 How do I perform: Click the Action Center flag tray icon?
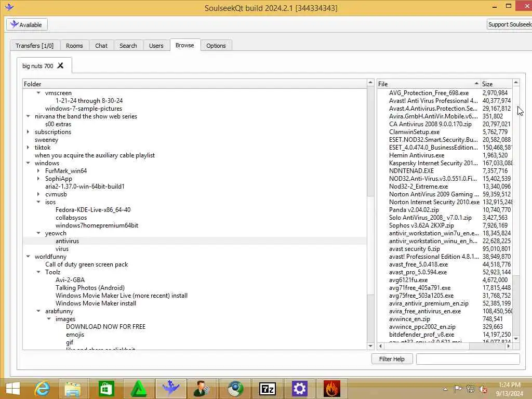(458, 389)
